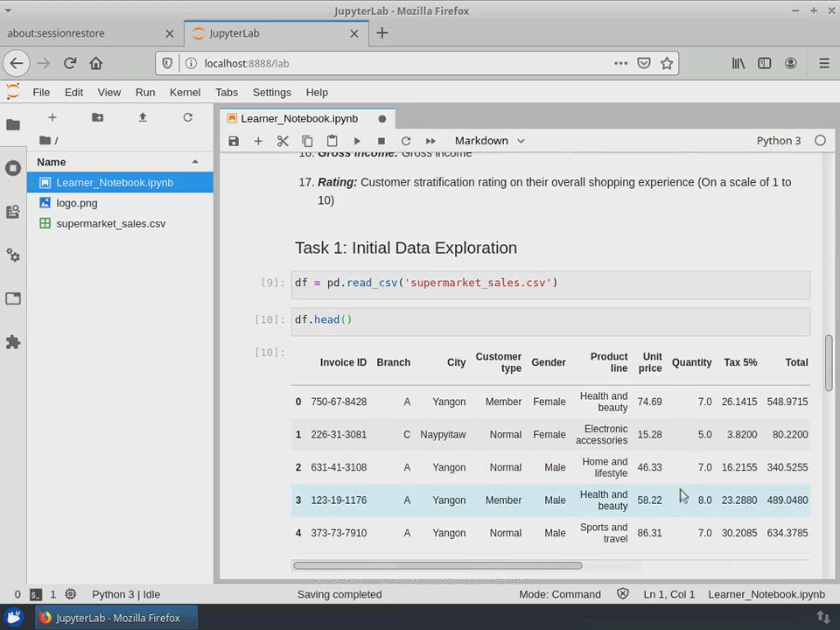Go back with Firefox back arrow

tap(17, 63)
